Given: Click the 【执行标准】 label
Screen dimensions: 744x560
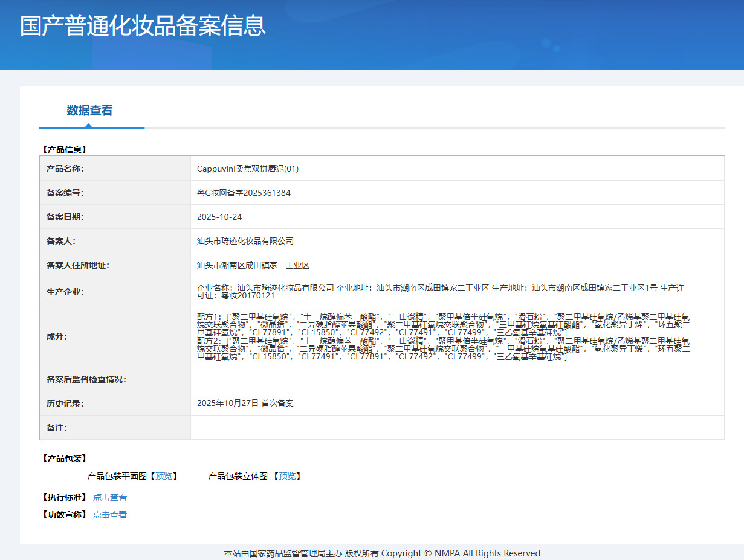Looking at the screenshot, I should (x=64, y=497).
